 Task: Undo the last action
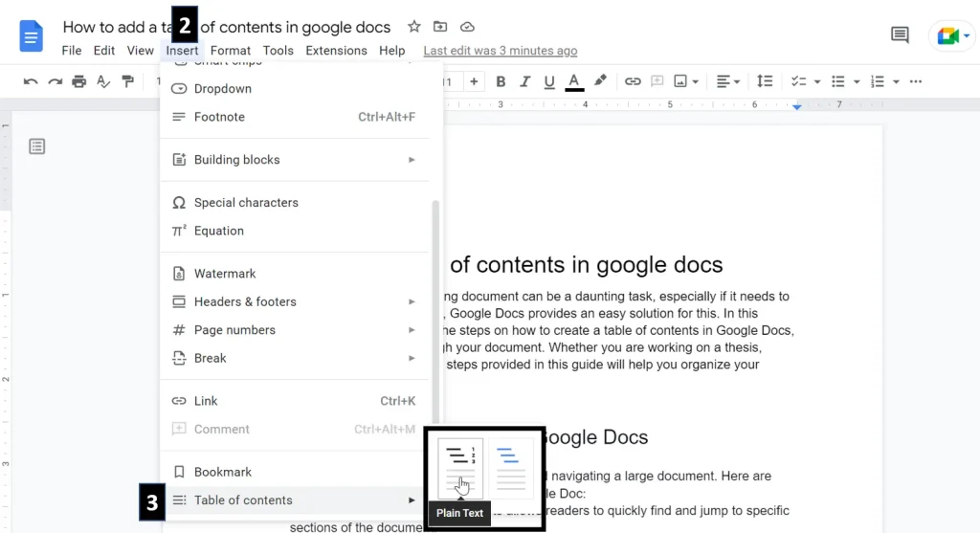click(30, 81)
